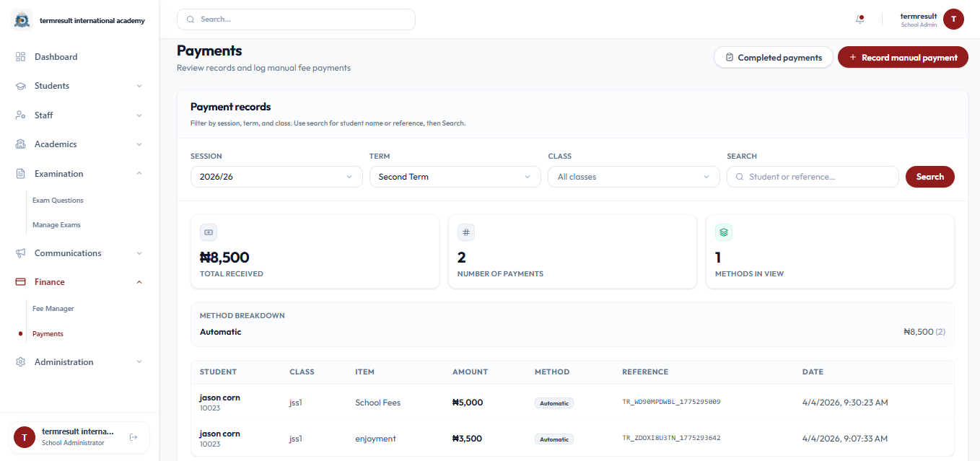The width and height of the screenshot is (980, 461).
Task: Click the Automatic badge in the enjoyment row
Action: 554,439
